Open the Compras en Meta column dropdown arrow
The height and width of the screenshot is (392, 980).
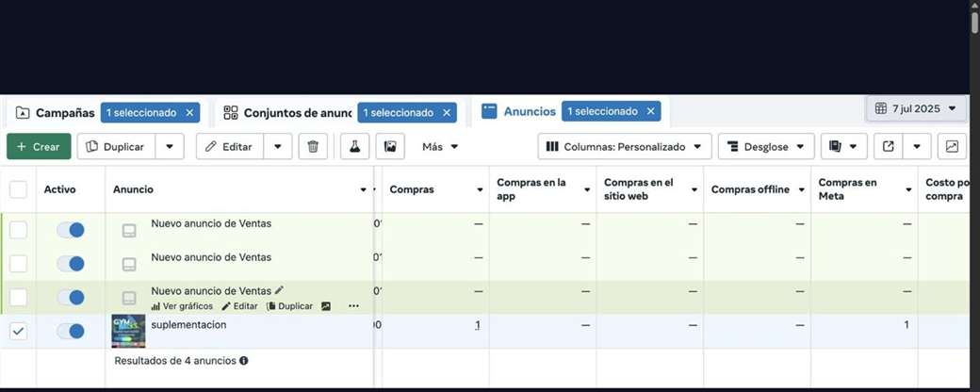908,189
